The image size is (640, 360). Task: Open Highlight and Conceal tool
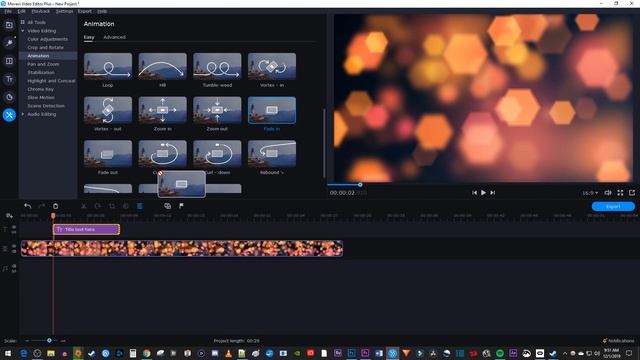click(x=51, y=81)
